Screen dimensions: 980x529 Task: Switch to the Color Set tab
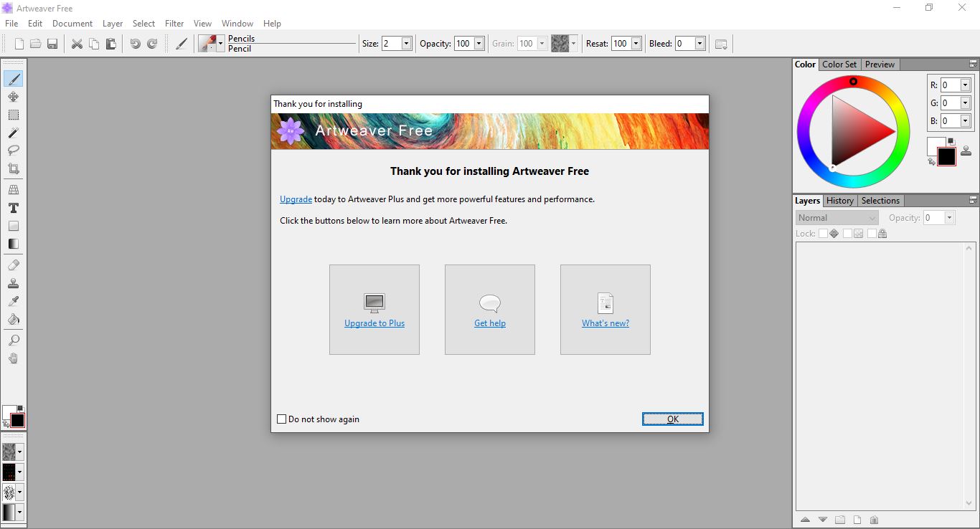[x=839, y=65]
